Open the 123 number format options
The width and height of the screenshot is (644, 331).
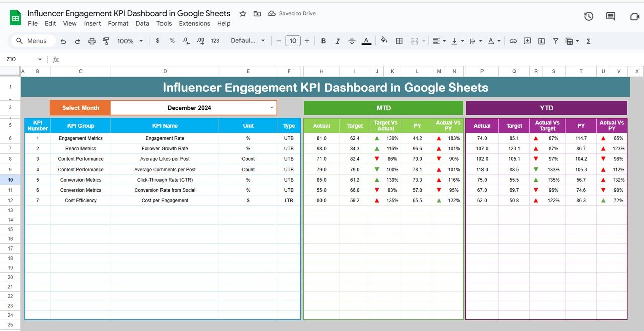[215, 41]
